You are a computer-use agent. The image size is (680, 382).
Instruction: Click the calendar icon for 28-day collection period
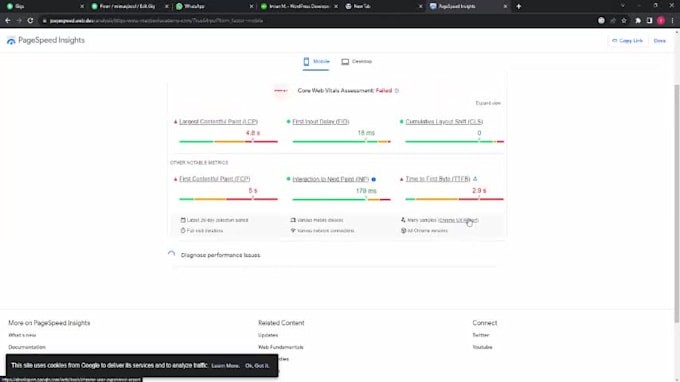click(183, 220)
